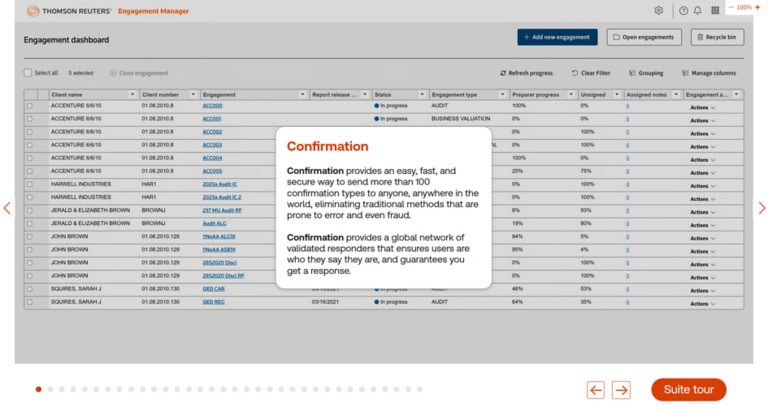
Task: Open Preparer progress column filter dropdown
Action: pyautogui.click(x=571, y=95)
